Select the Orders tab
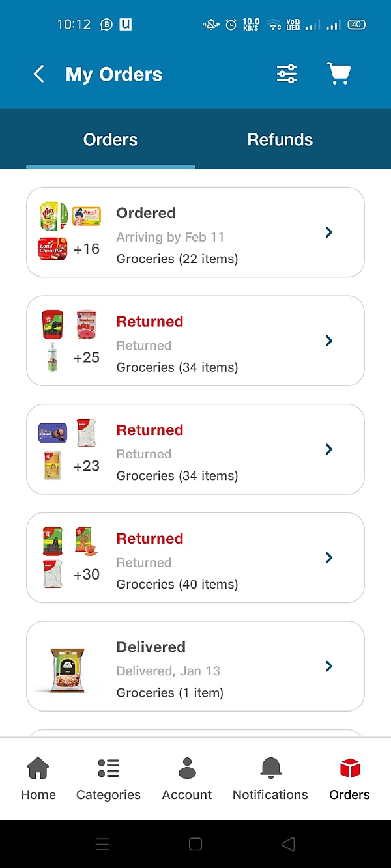 coord(111,139)
